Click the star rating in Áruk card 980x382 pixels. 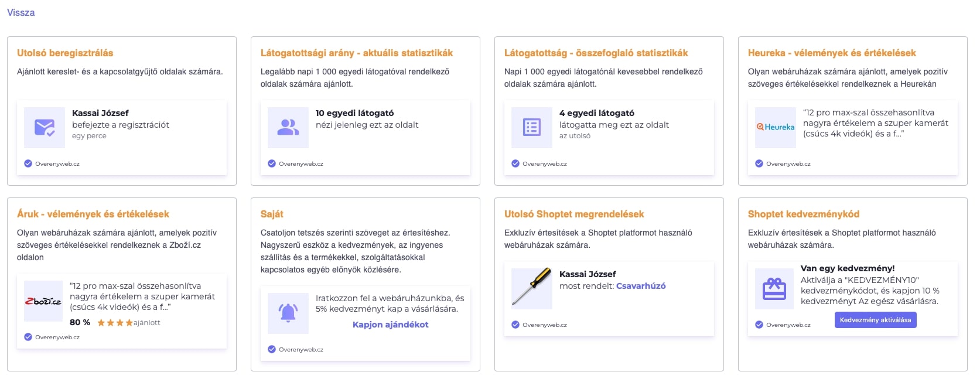pos(115,322)
